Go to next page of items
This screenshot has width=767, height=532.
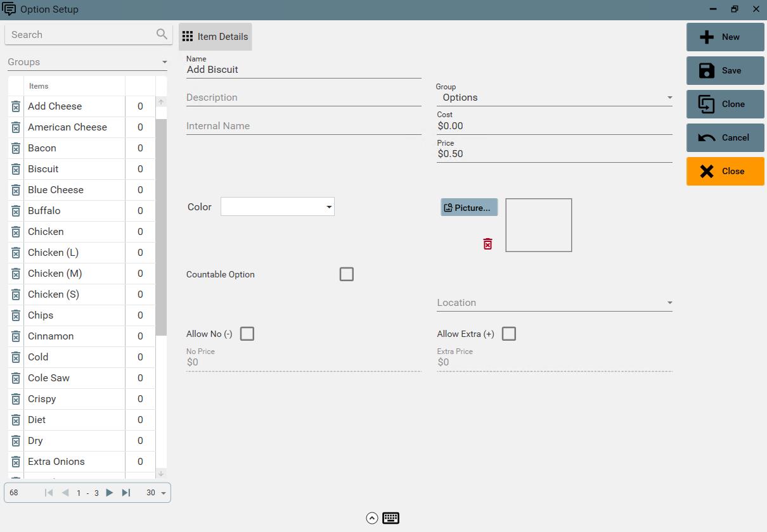(110, 493)
